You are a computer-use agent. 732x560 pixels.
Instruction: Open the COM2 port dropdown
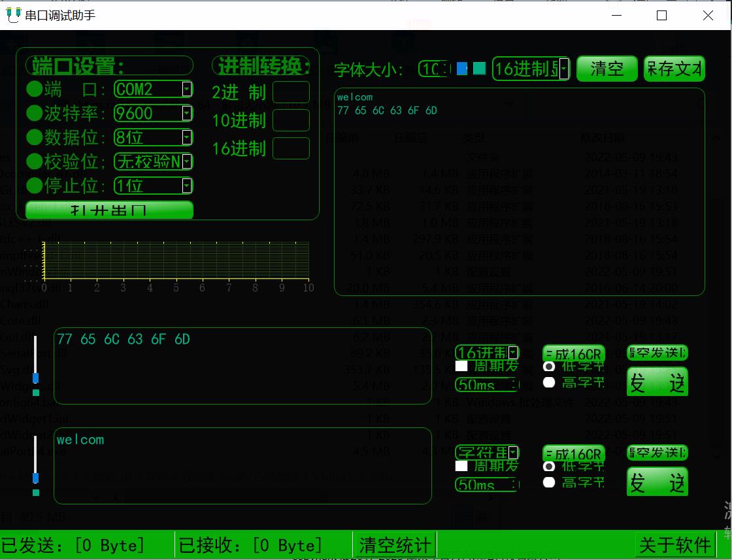pos(187,90)
